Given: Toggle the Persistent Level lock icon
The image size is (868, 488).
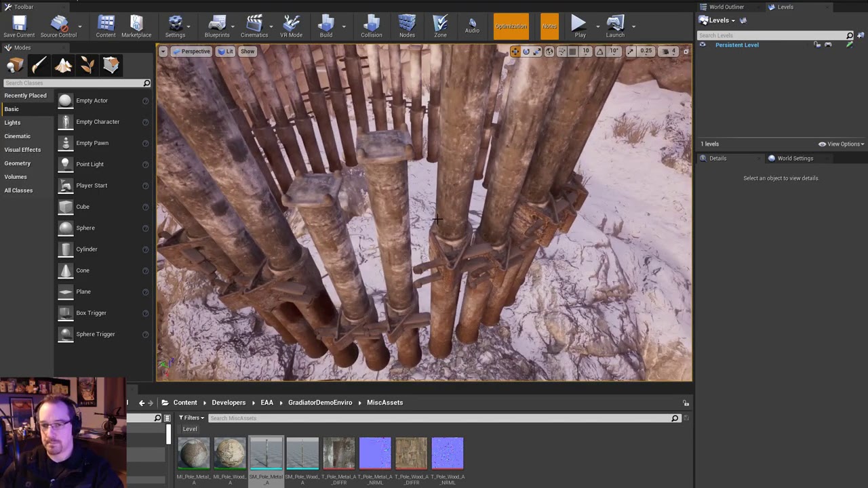Looking at the screenshot, I should (817, 45).
